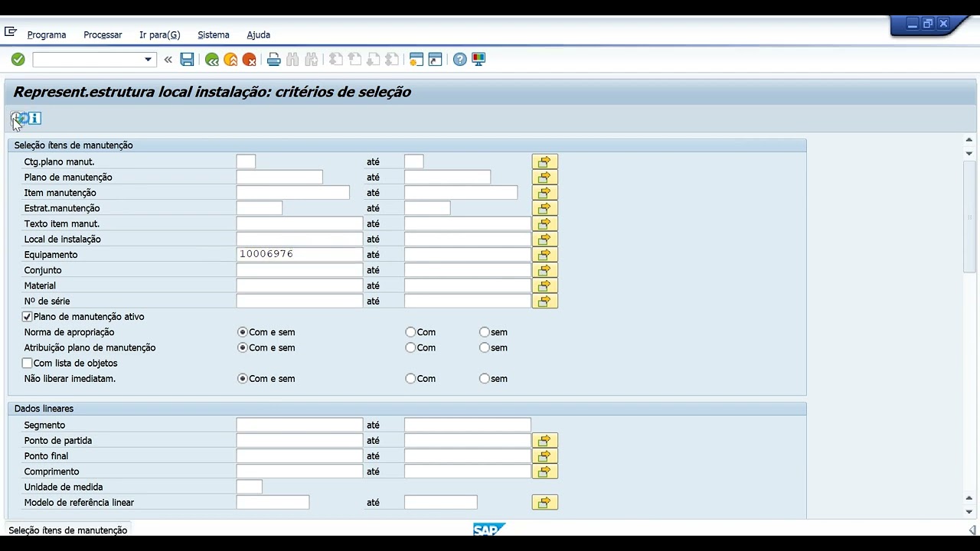This screenshot has width=980, height=551.
Task: Open multiple selection for Ponto de partida
Action: pos(544,440)
